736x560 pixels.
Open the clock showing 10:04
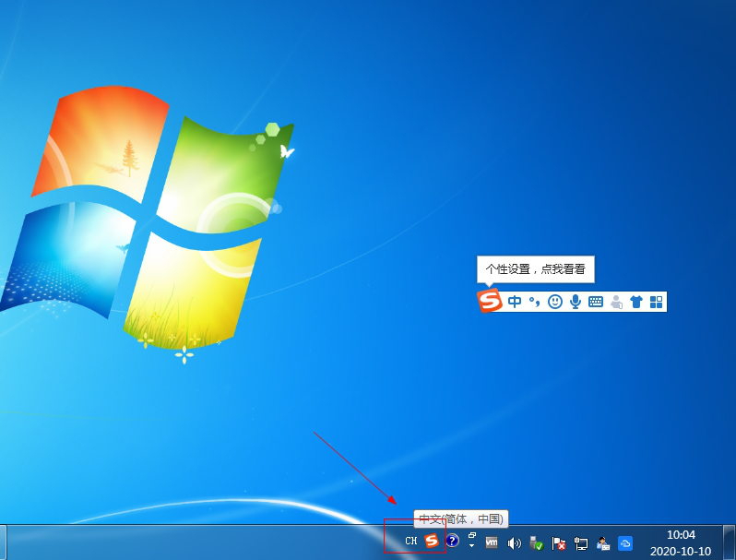(x=681, y=535)
